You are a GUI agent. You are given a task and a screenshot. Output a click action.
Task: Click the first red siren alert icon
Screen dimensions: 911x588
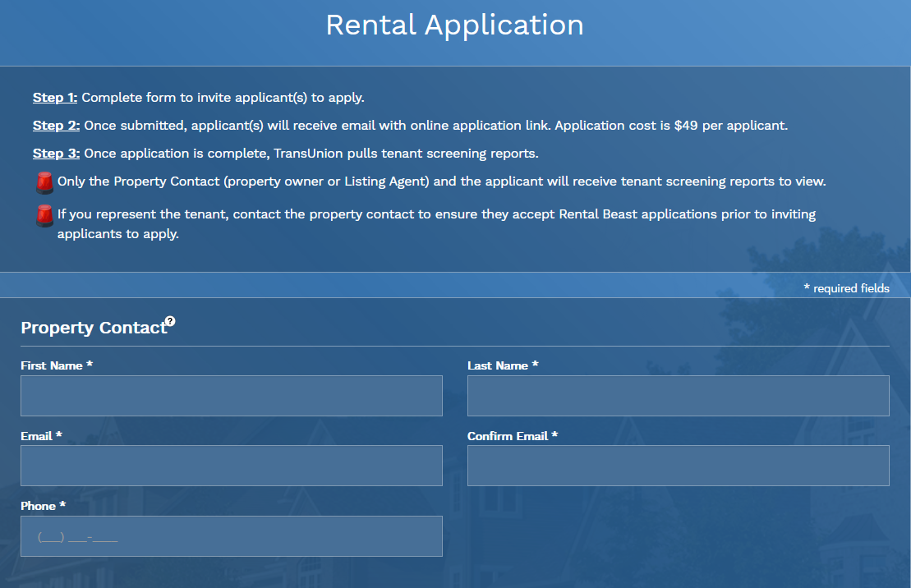point(44,181)
